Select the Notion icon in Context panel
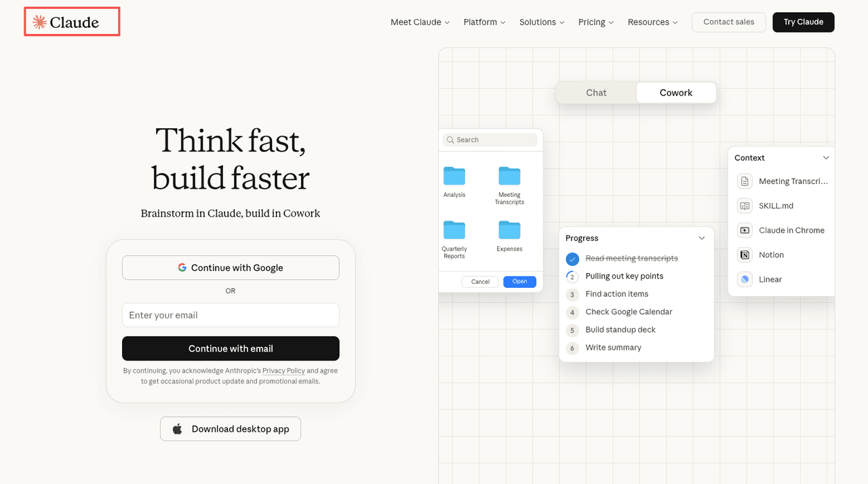The height and width of the screenshot is (484, 868). pos(744,255)
